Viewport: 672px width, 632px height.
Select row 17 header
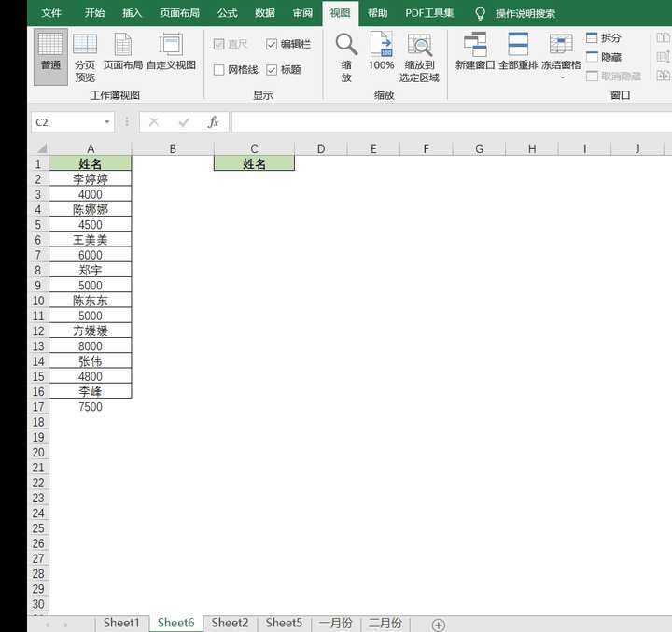click(38, 407)
